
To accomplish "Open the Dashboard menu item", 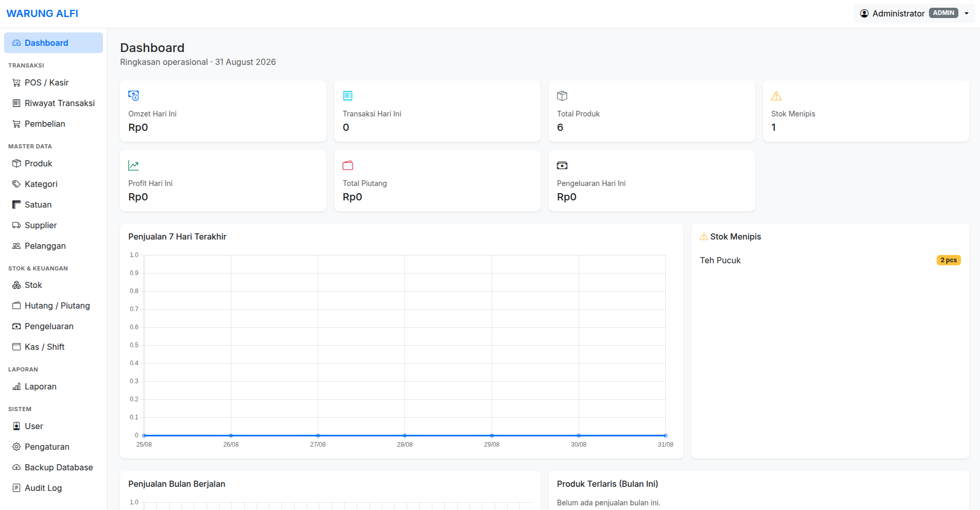I will click(54, 43).
